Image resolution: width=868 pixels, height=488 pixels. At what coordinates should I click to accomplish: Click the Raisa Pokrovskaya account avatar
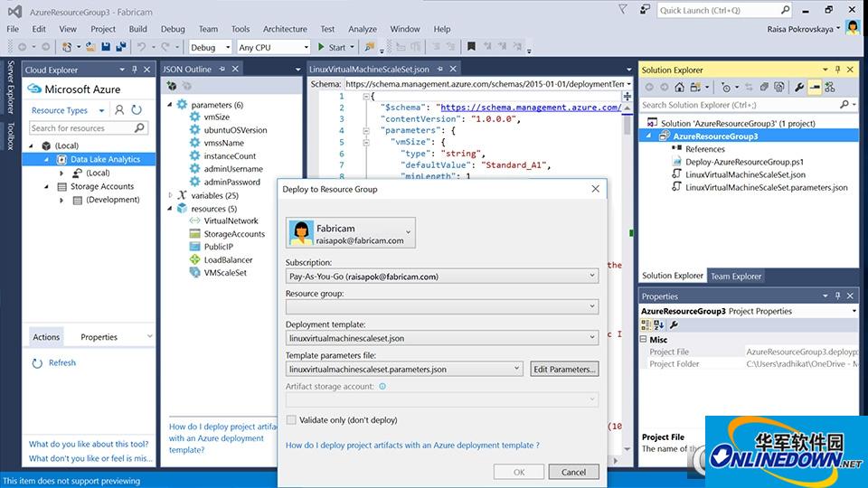coord(853,28)
